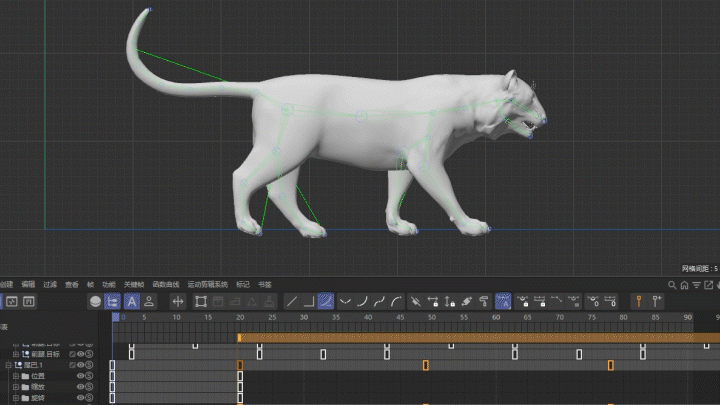Toggle the highlighted 'A' automatic mode icon

coord(132,302)
